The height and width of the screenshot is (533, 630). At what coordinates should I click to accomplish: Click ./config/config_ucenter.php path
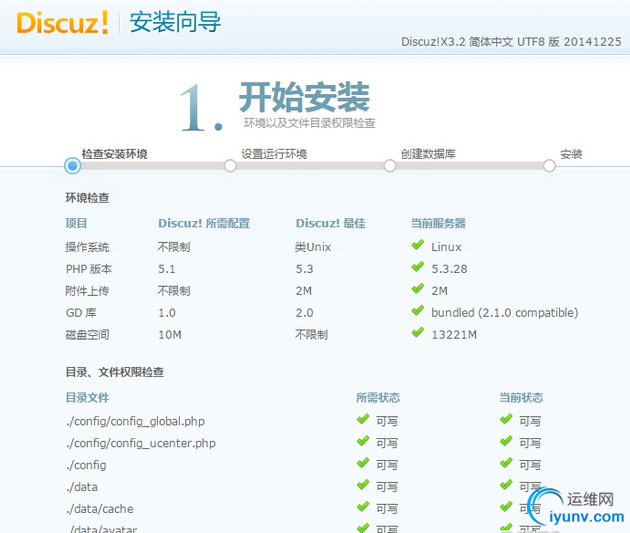pos(141,443)
